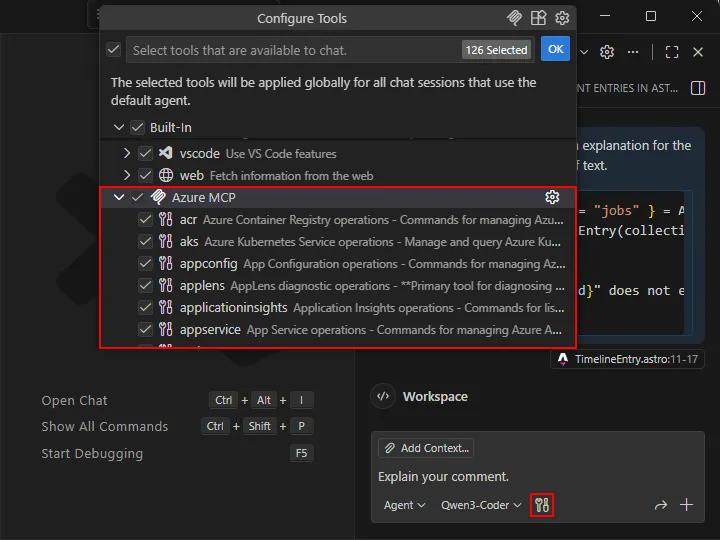Click the chat message input box
Viewport: 720px width, 540px height.
(537, 477)
